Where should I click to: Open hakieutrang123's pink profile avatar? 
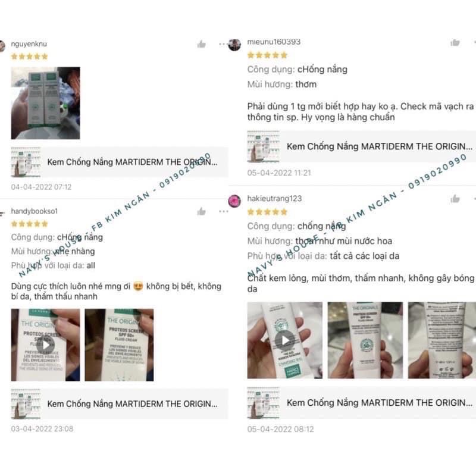(234, 201)
